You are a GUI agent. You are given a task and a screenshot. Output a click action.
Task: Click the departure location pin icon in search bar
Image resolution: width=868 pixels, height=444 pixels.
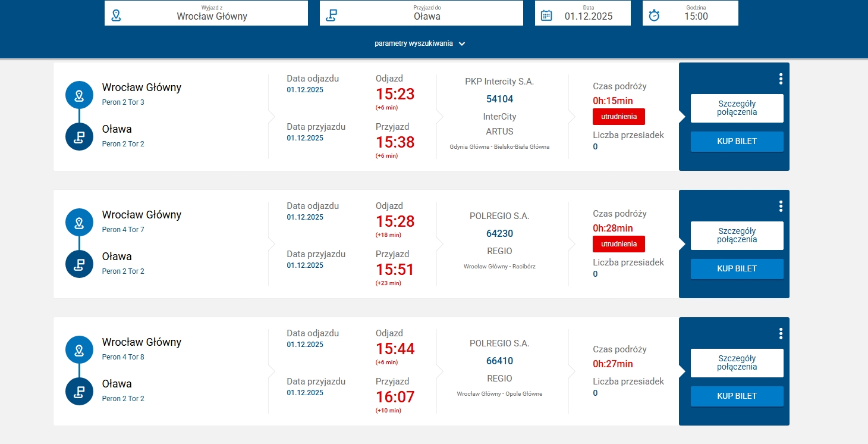point(116,15)
